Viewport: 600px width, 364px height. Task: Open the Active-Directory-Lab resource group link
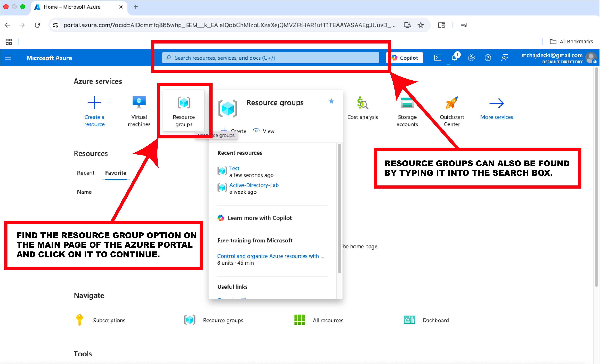(254, 185)
